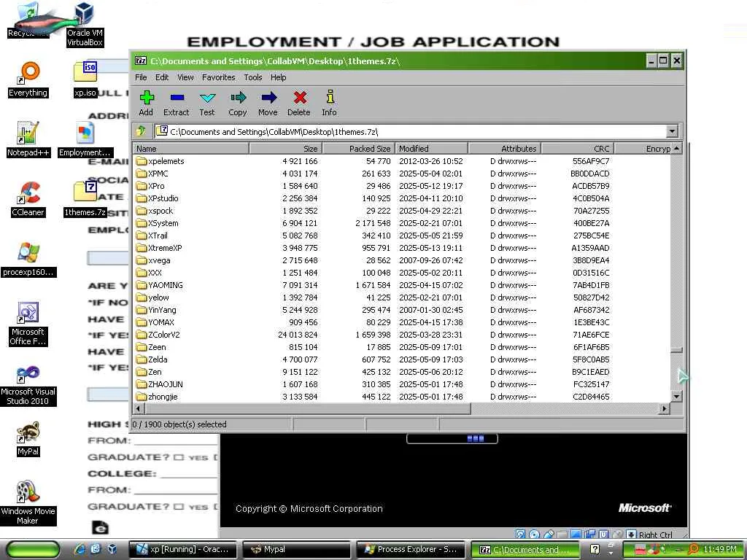Switch to Process Explorer taskbar button
This screenshot has height=560, width=747.
411,549
